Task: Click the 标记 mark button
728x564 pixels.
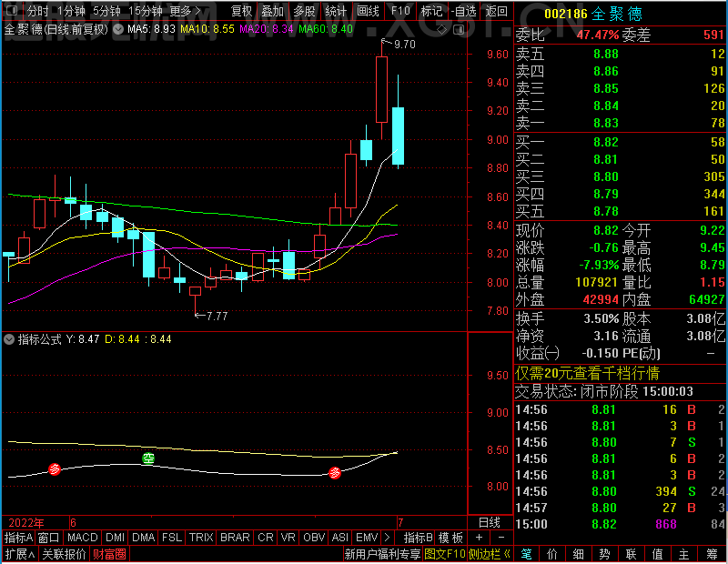Action: (x=431, y=11)
